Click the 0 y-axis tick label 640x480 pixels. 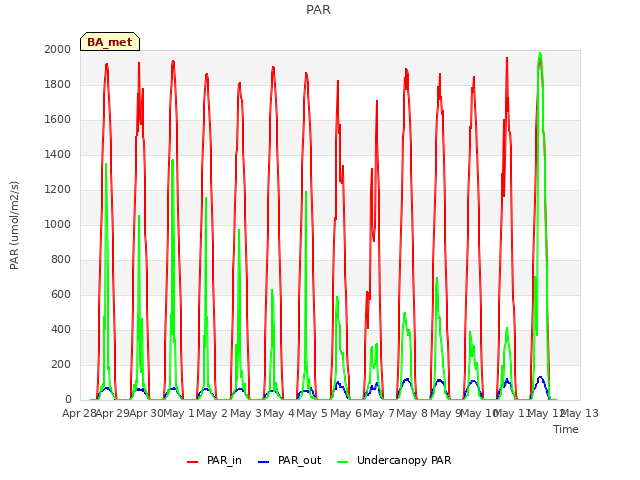[x=68, y=400]
